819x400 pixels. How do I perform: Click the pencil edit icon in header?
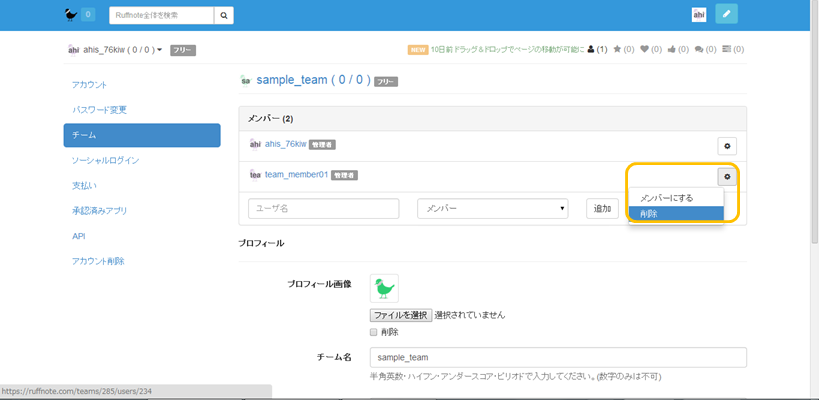click(727, 15)
